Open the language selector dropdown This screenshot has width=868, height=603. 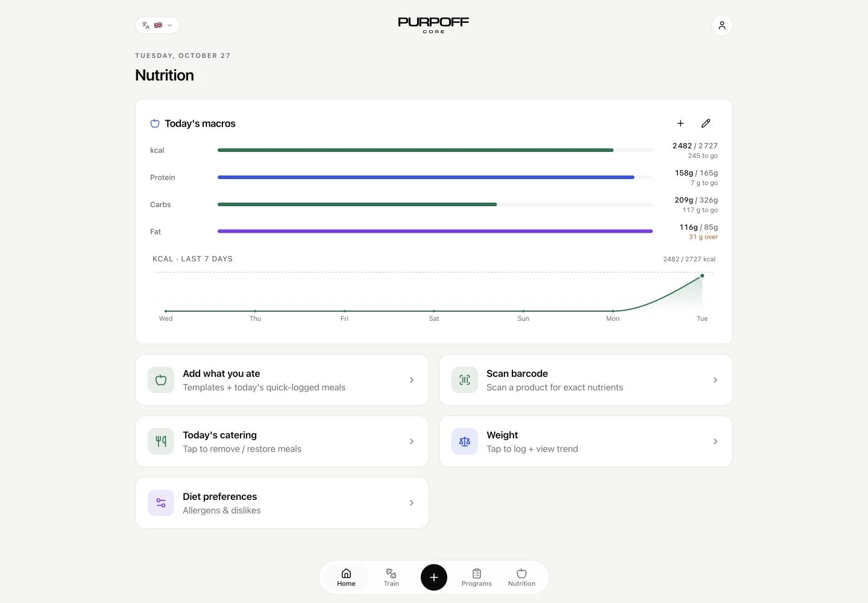coord(157,25)
